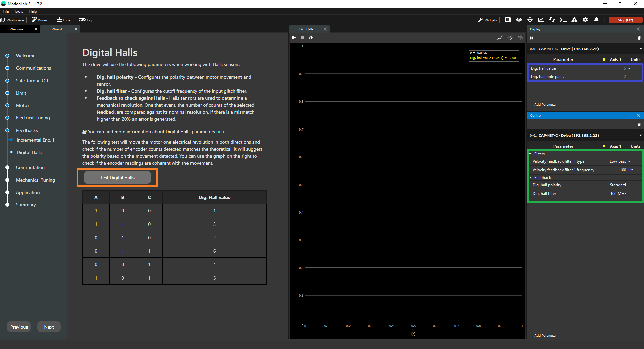Open the scope chart icon in the toolbar
Image resolution: width=644 pixels, height=349 pixels.
pos(541,20)
